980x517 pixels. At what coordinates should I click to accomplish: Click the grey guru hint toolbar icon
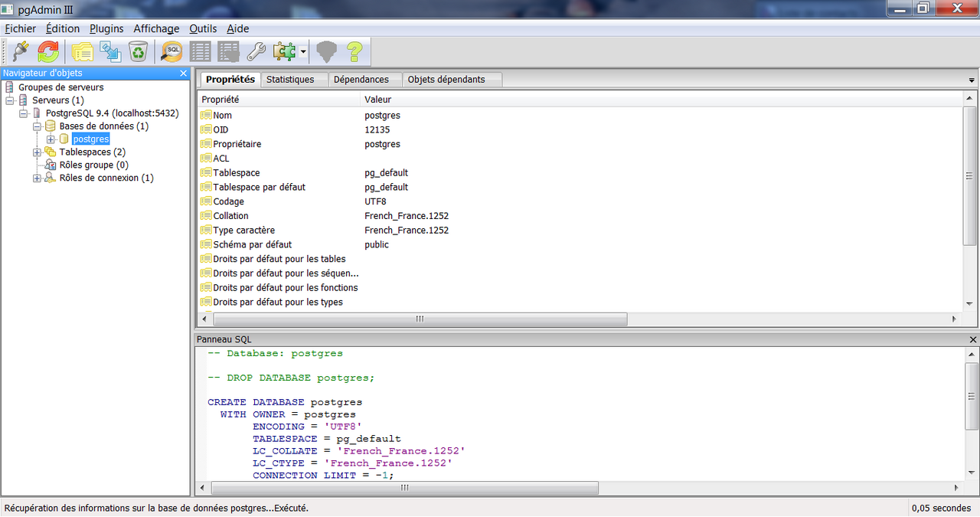327,51
